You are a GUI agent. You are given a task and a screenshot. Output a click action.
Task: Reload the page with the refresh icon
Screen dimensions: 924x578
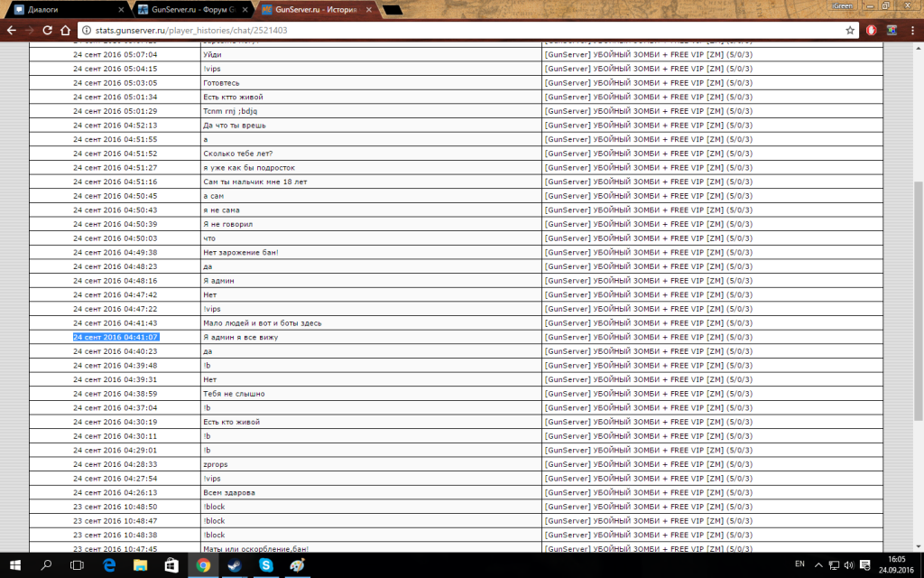pyautogui.click(x=46, y=30)
